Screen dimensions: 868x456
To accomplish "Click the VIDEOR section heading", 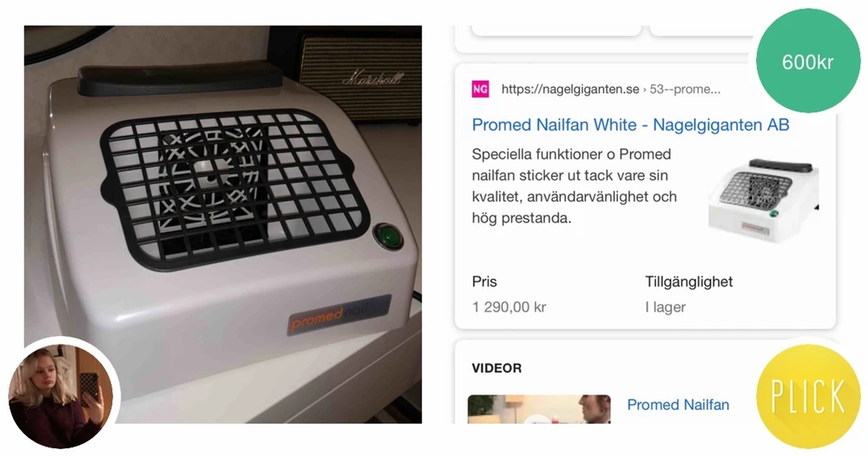I will tap(496, 368).
